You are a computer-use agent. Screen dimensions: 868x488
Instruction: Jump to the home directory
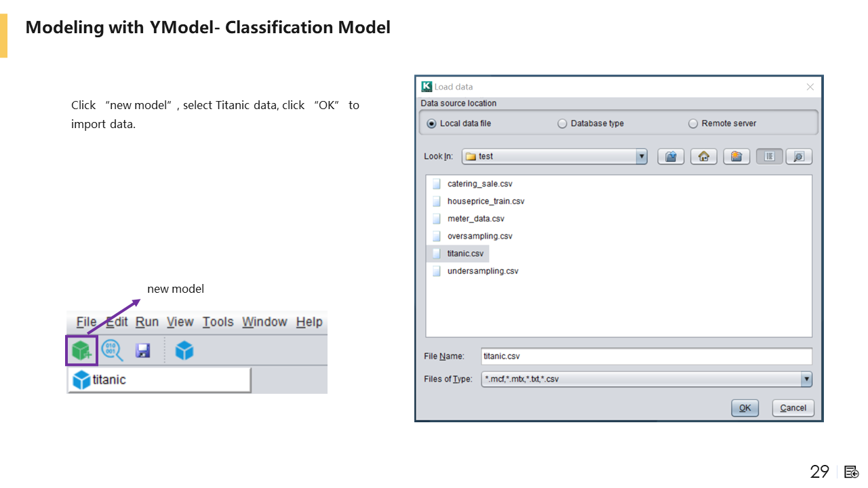pos(703,157)
